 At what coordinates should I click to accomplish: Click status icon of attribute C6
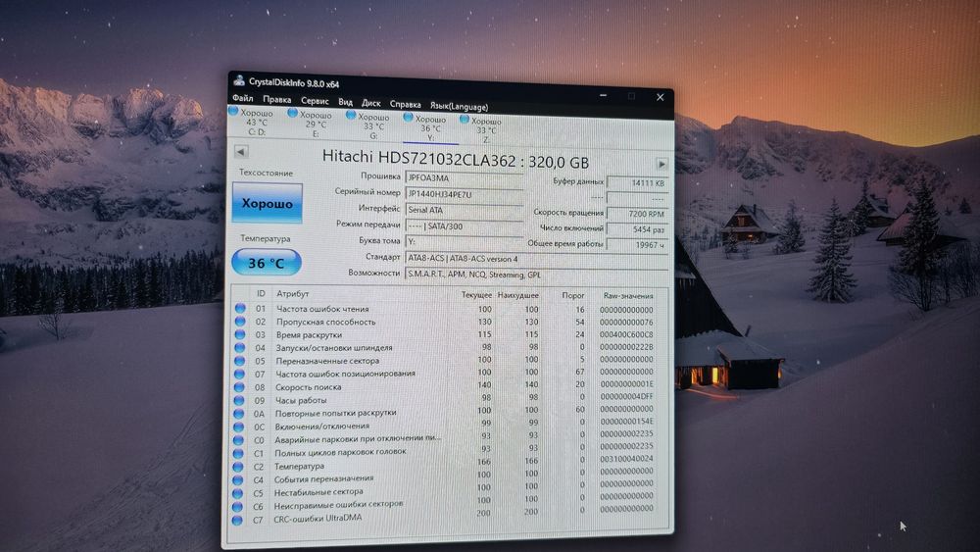pos(237,507)
